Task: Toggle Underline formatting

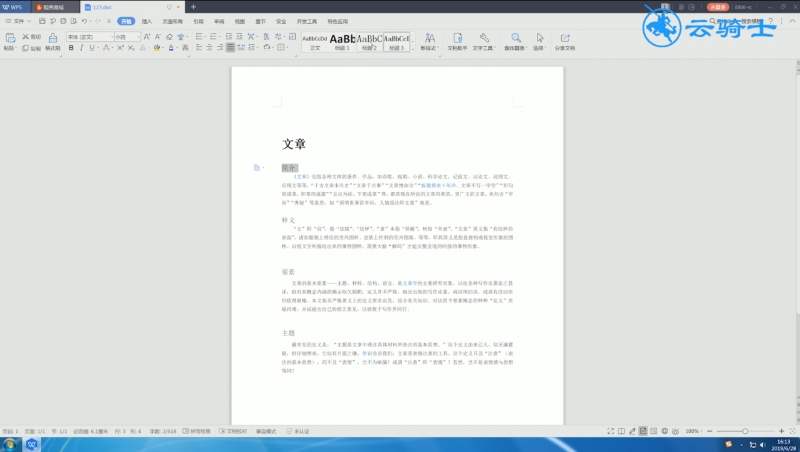Action: coord(92,47)
